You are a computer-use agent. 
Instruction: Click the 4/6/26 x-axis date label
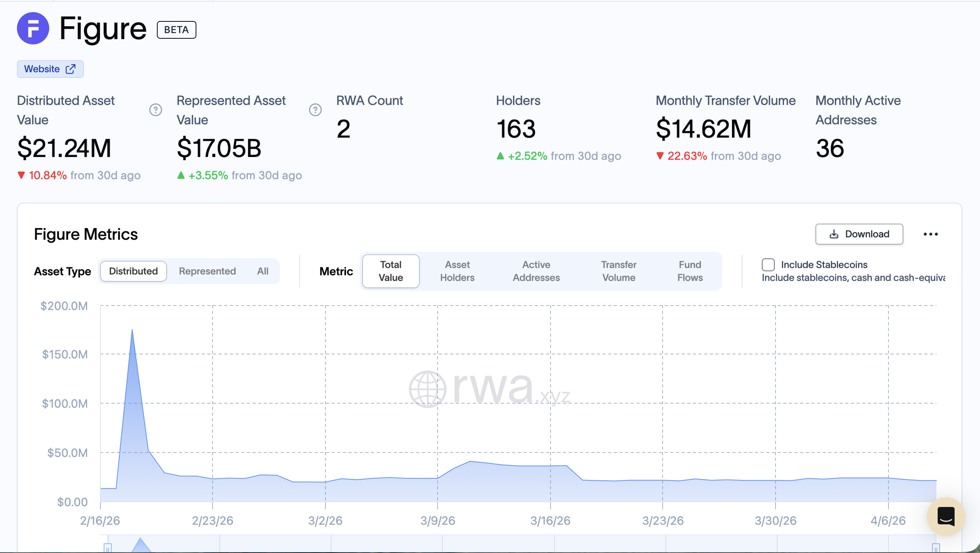[888, 521]
